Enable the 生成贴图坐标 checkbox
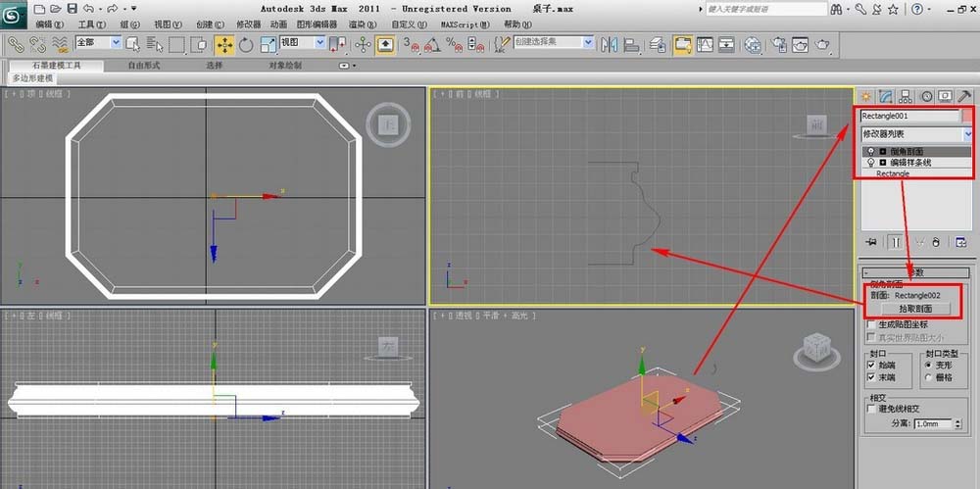The height and width of the screenshot is (489, 980). tap(870, 324)
